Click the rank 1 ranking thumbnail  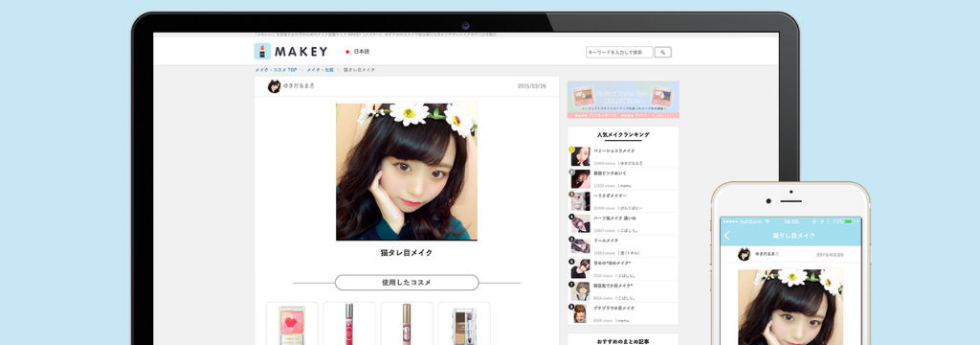pos(580,156)
